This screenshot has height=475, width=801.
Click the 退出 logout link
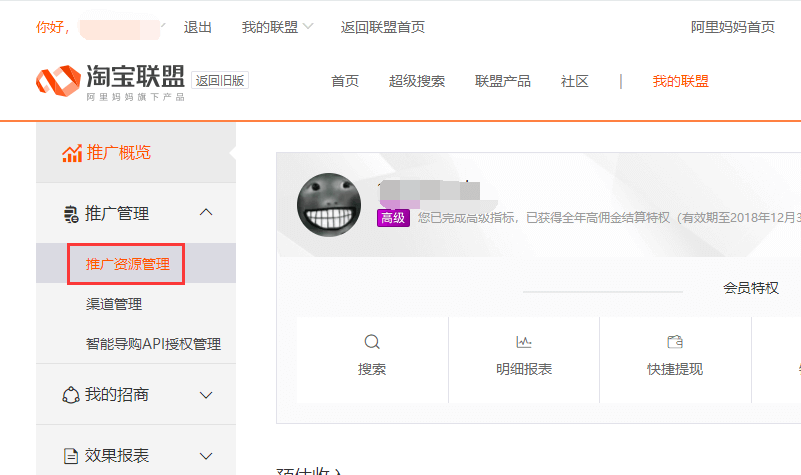pyautogui.click(x=198, y=27)
